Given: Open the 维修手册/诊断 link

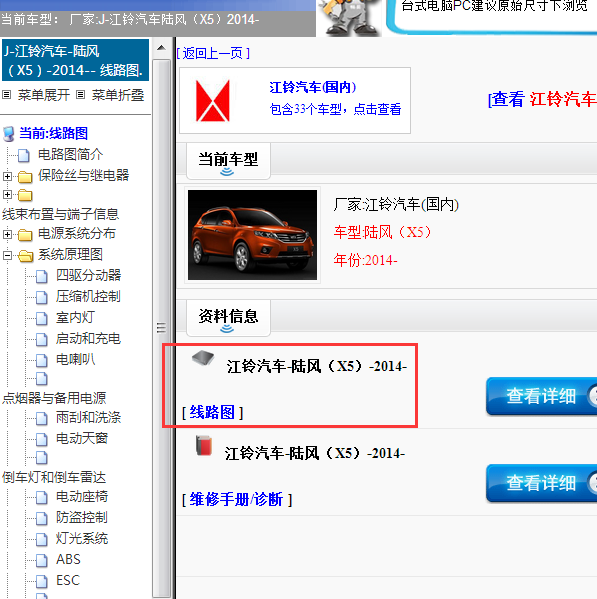Looking at the screenshot, I should coord(237,499).
